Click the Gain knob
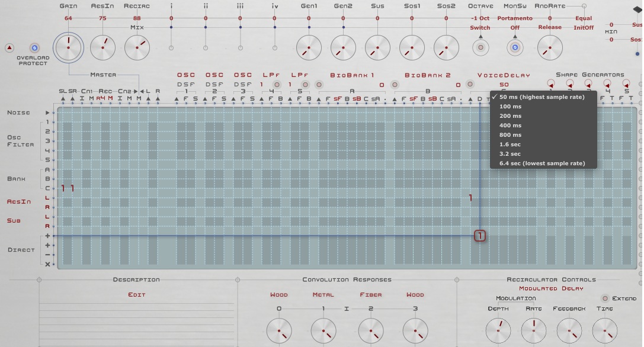 [x=68, y=47]
